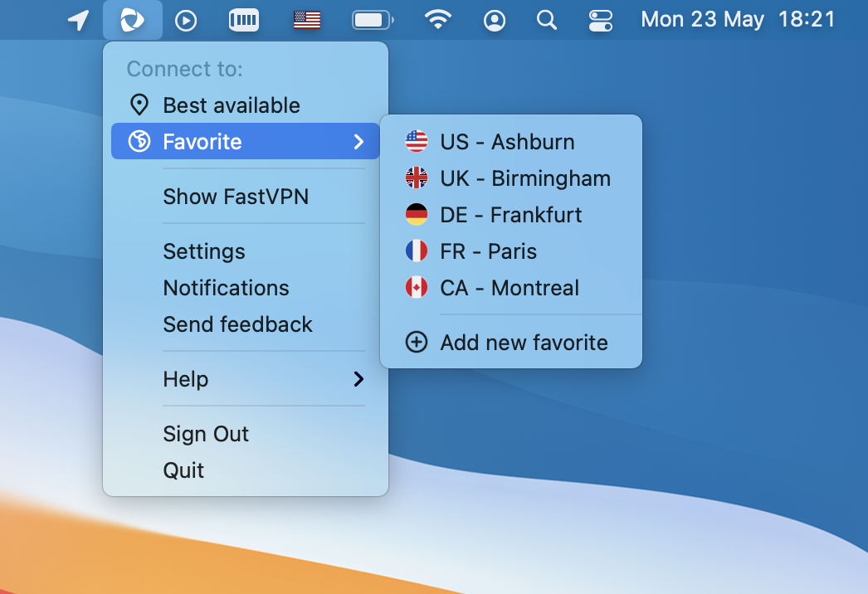
Task: Choose Add new favorite
Action: pos(511,343)
